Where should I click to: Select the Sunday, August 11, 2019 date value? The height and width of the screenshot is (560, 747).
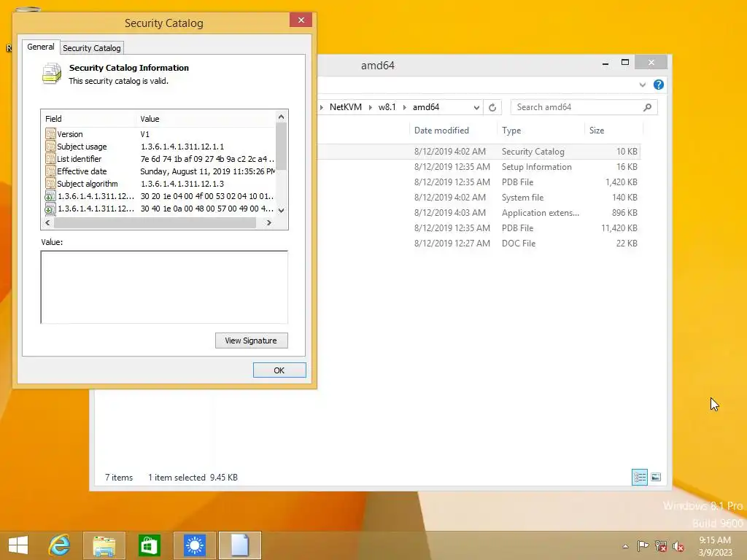pyautogui.click(x=207, y=171)
